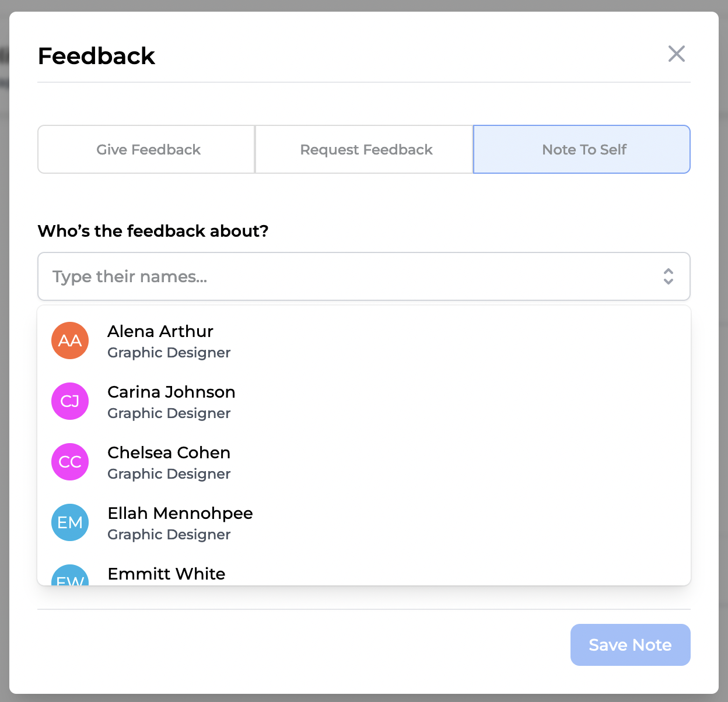This screenshot has height=702, width=728.
Task: Click Emmitt White's EW avatar icon
Action: (70, 576)
